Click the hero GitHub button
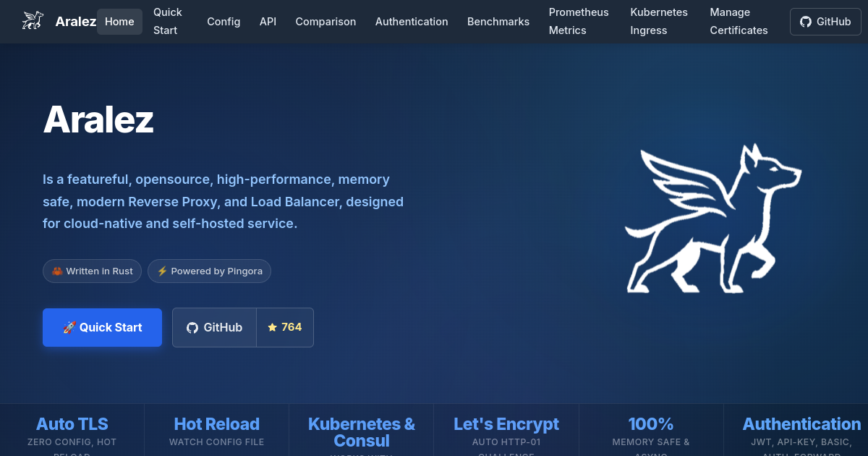868x456 pixels. click(214, 327)
